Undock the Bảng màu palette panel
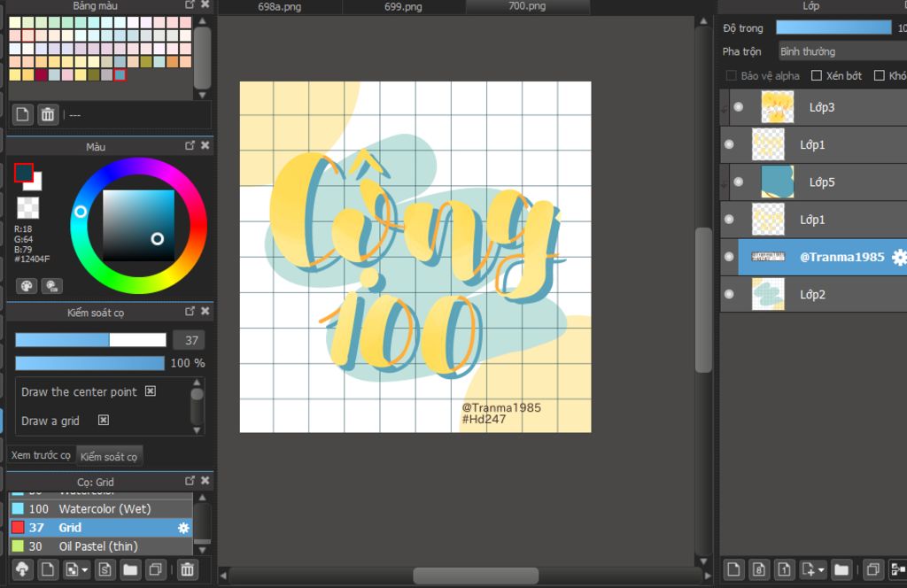Image resolution: width=907 pixels, height=588 pixels. (x=190, y=4)
